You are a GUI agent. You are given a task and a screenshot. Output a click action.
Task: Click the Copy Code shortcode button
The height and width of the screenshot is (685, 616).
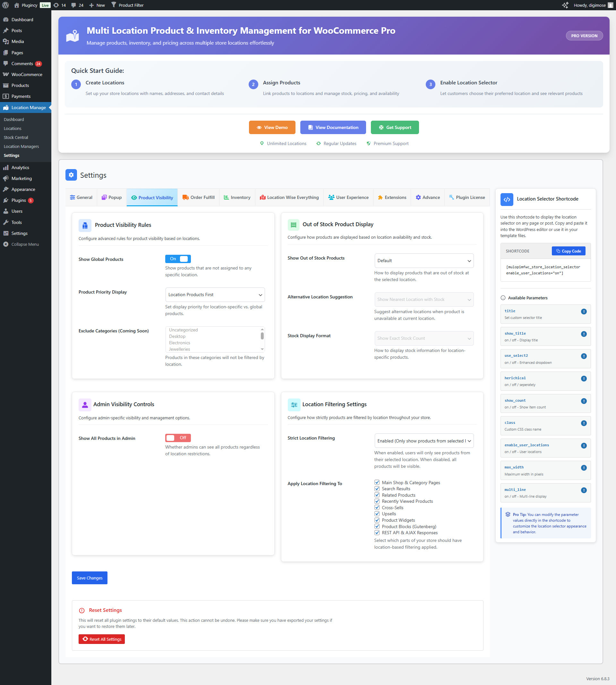(x=568, y=251)
